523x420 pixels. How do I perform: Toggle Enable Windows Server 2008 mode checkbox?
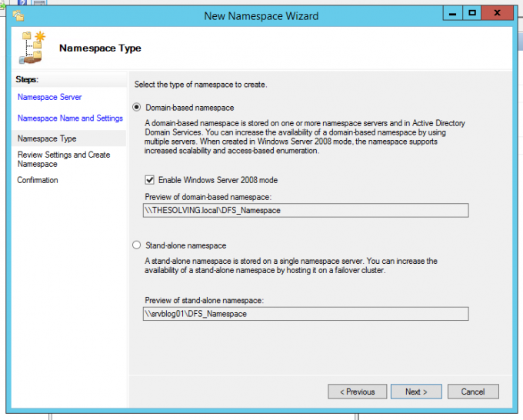click(x=150, y=180)
